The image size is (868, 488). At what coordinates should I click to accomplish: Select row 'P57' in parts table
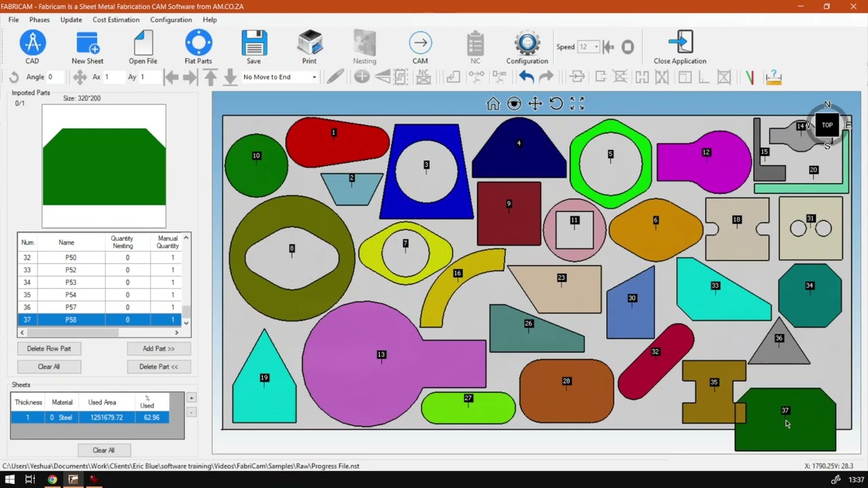click(100, 307)
